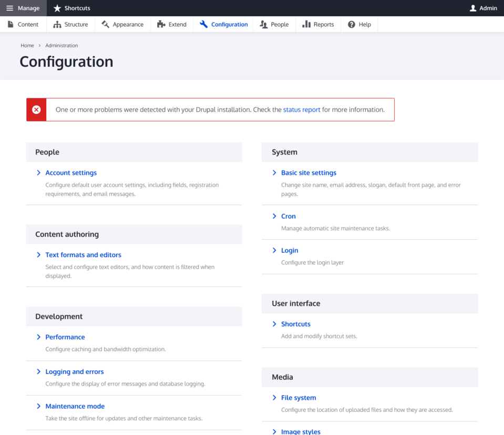Open the People toolbar menu item

274,24
